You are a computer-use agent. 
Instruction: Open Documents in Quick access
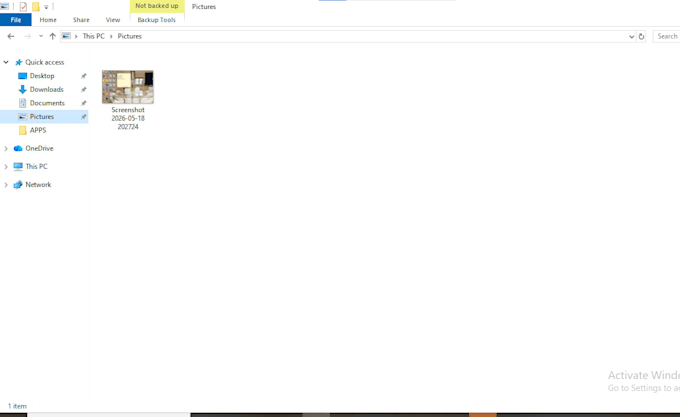47,103
